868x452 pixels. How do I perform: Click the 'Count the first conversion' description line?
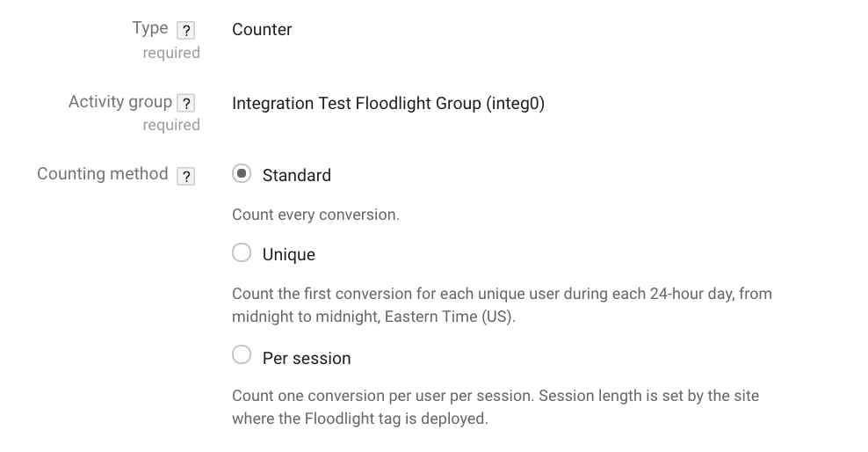tap(503, 294)
